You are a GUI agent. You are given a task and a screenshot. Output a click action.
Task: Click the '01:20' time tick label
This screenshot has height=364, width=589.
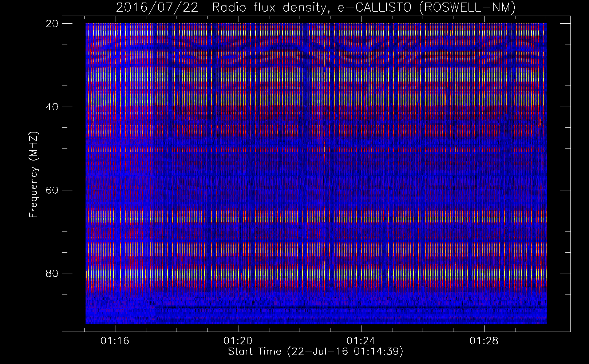(238, 341)
